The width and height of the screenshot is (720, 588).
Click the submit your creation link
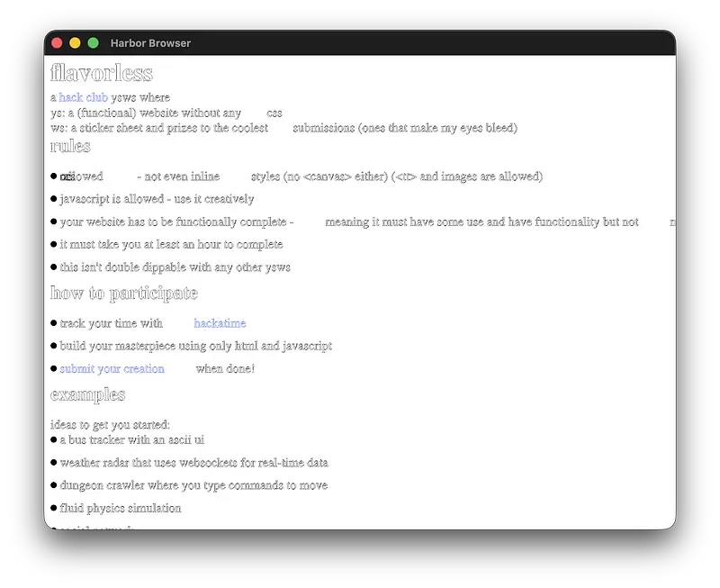pyautogui.click(x=112, y=368)
